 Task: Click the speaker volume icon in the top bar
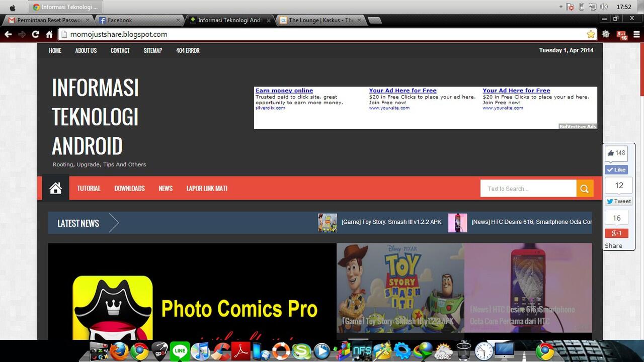(x=604, y=7)
